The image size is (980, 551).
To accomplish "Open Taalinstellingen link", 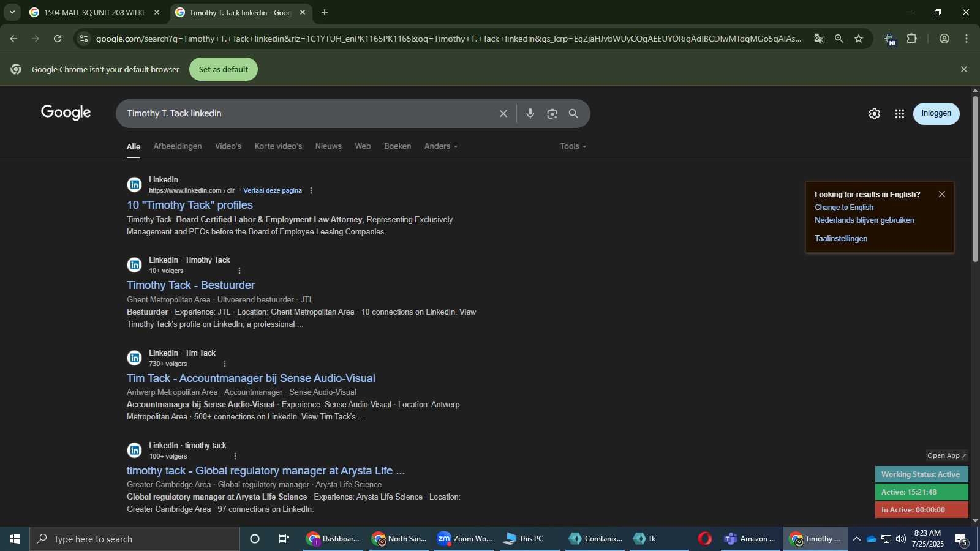I will [841, 239].
